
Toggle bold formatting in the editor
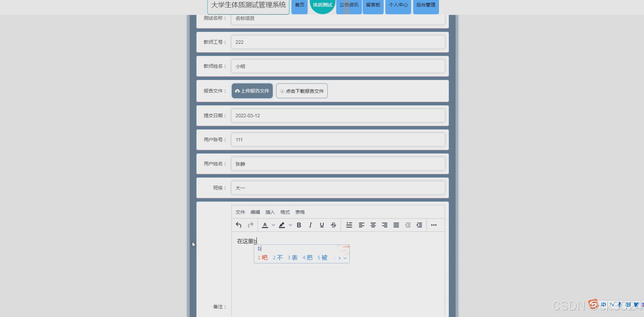(x=299, y=225)
